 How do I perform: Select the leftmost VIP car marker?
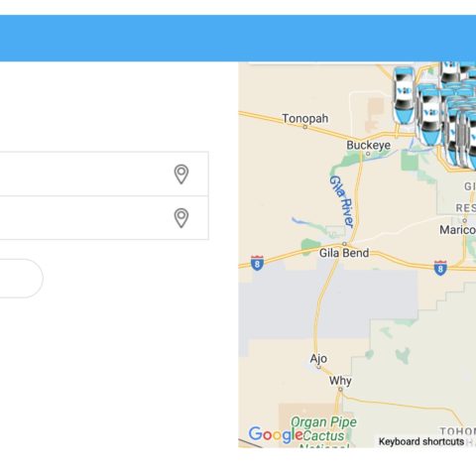pos(404,95)
